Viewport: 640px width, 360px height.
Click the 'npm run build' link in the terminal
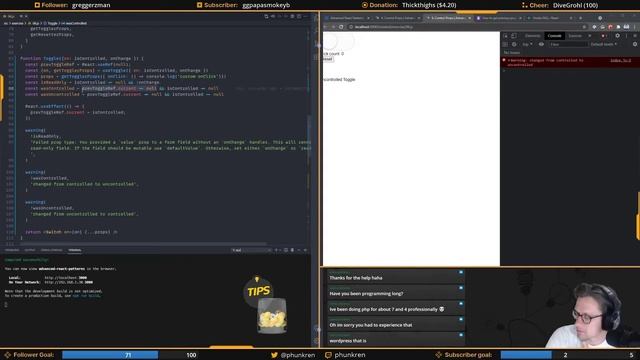tap(86, 296)
